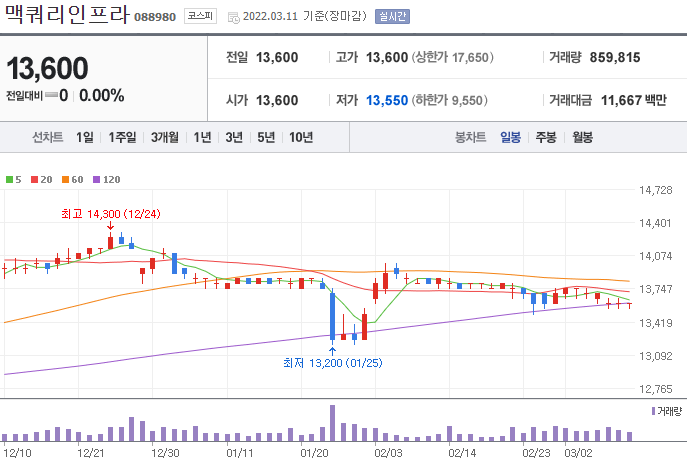Click the 봉차트 label
The width and height of the screenshot is (687, 462).
470,137
